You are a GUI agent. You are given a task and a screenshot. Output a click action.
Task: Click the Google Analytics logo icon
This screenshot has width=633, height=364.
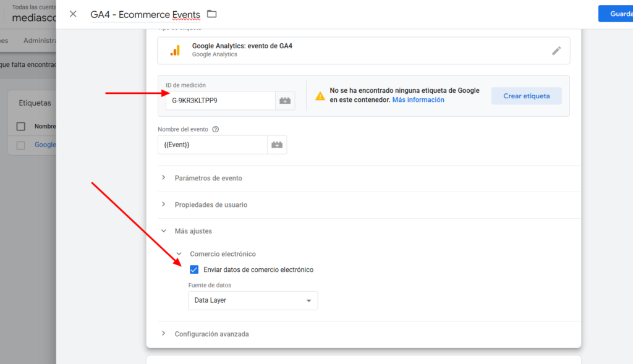pyautogui.click(x=176, y=51)
